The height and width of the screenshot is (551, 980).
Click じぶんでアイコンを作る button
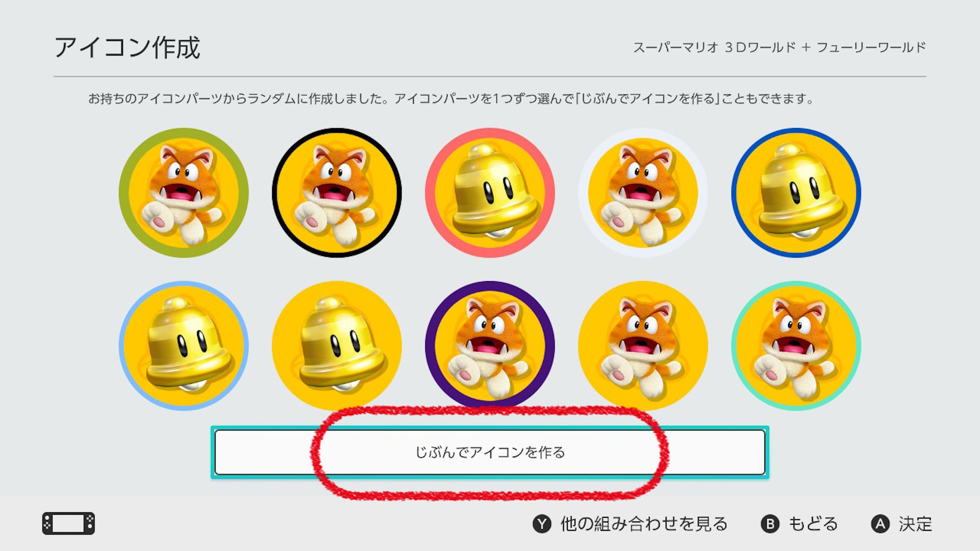tap(490, 452)
